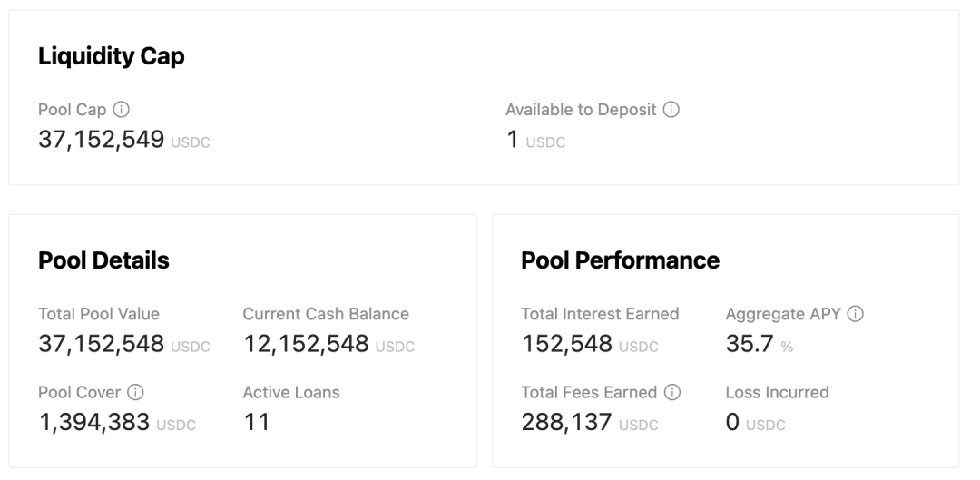The height and width of the screenshot is (480, 980).
Task: Click the info icon next to Total Fees Earned
Action: pos(671,392)
